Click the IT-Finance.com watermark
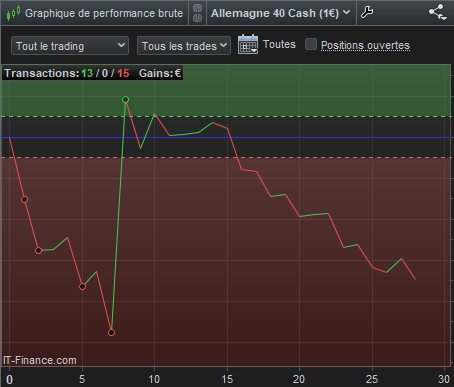The height and width of the screenshot is (387, 454). (x=40, y=360)
